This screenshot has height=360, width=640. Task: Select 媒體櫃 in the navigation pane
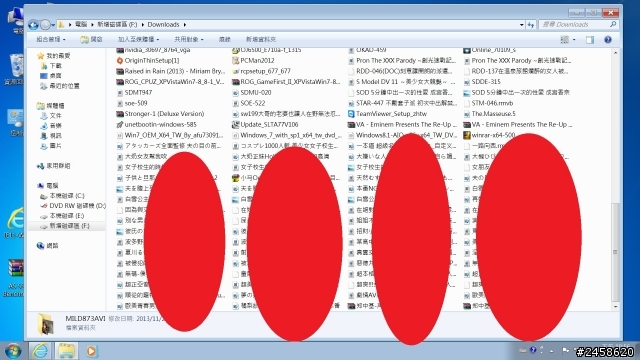coord(51,106)
